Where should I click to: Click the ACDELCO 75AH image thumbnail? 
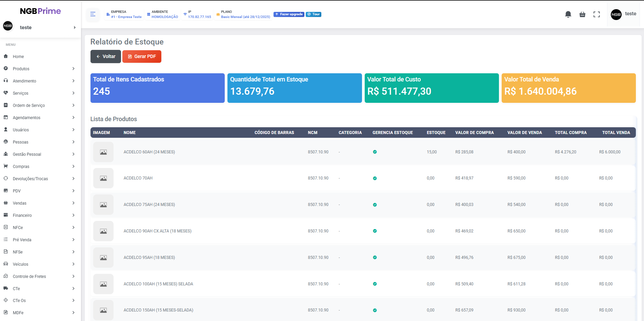pos(103,205)
